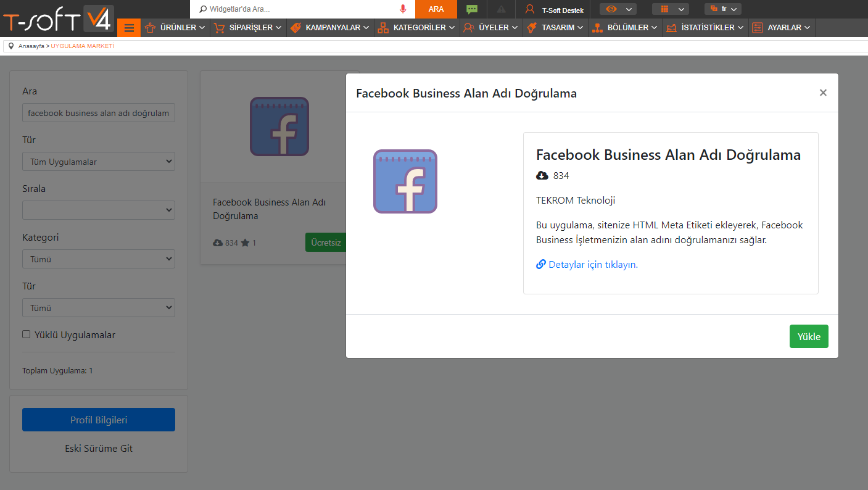868x490 pixels.
Task: Click the search magnifier icon in widget search
Action: pyautogui.click(x=203, y=9)
